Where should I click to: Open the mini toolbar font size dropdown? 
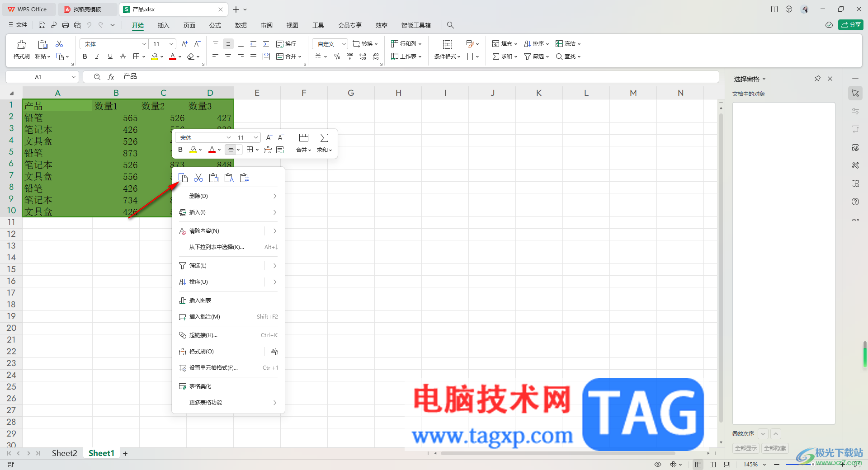pyautogui.click(x=256, y=137)
